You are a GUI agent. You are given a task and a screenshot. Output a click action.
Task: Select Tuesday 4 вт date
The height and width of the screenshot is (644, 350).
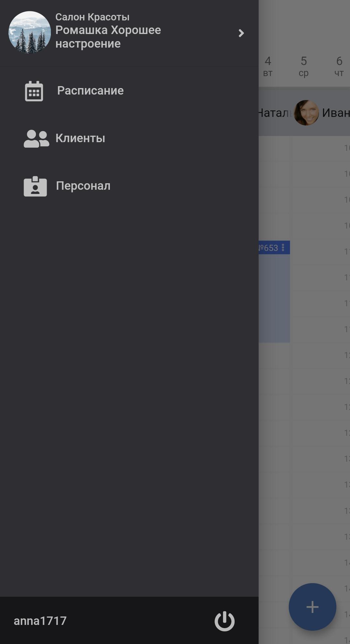click(x=268, y=66)
